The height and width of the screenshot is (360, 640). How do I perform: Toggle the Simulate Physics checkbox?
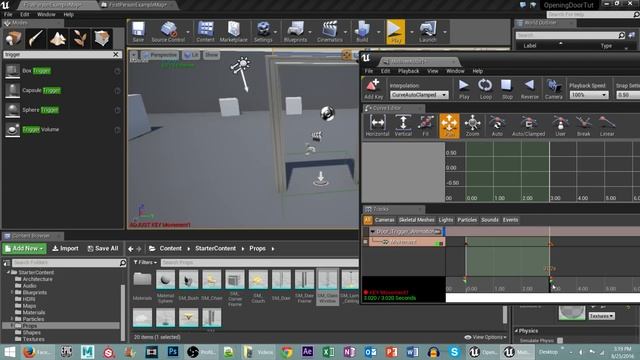click(x=560, y=340)
